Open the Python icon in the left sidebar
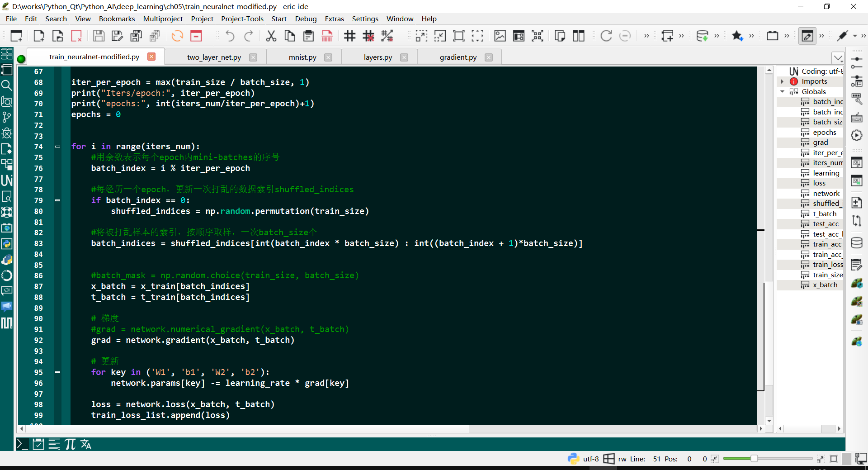The width and height of the screenshot is (868, 470). tap(7, 244)
